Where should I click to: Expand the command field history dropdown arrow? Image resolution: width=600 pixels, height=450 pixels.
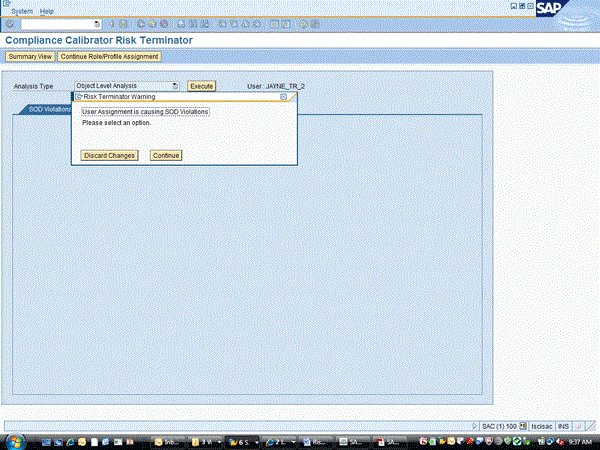pos(96,23)
